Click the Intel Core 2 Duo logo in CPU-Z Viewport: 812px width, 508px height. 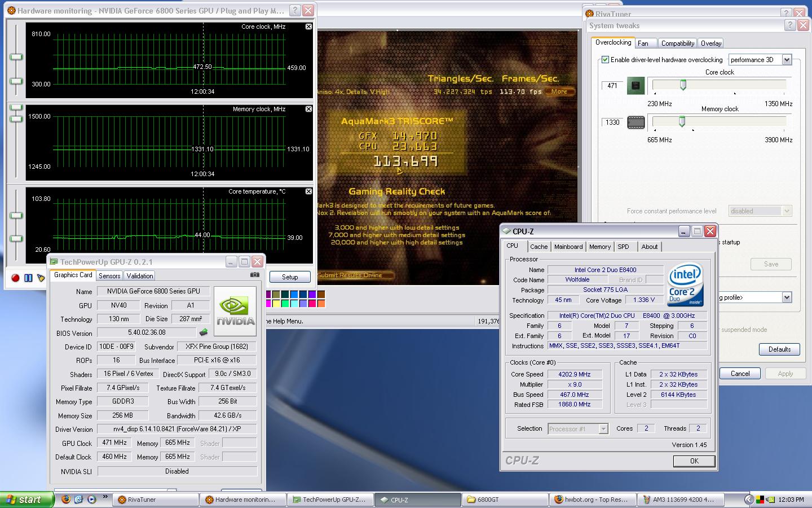tap(685, 286)
